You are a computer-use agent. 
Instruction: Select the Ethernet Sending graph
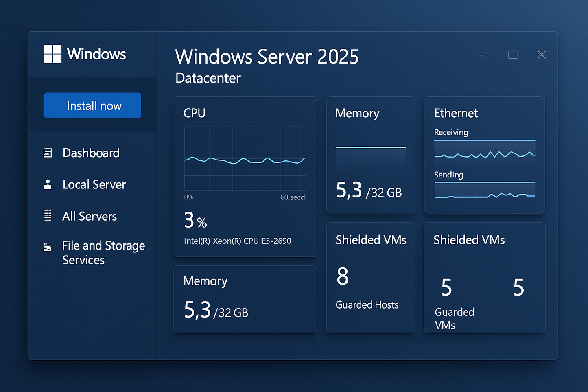(x=484, y=191)
